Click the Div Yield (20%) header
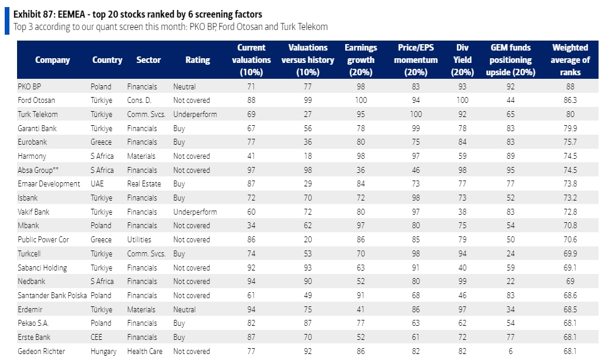 (463, 60)
